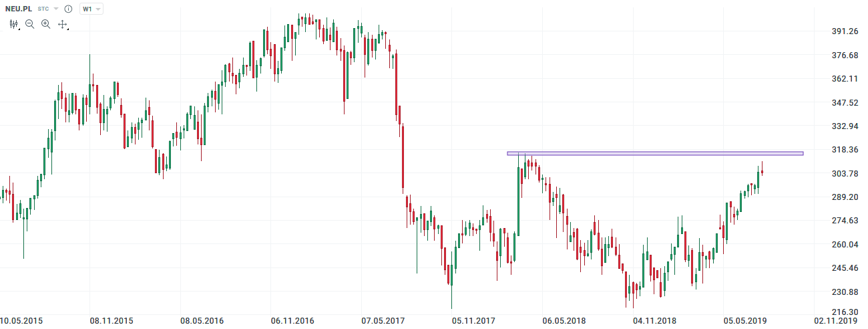Click the 04.11.2018 date label
Image resolution: width=868 pixels, height=329 pixels.
tap(654, 321)
